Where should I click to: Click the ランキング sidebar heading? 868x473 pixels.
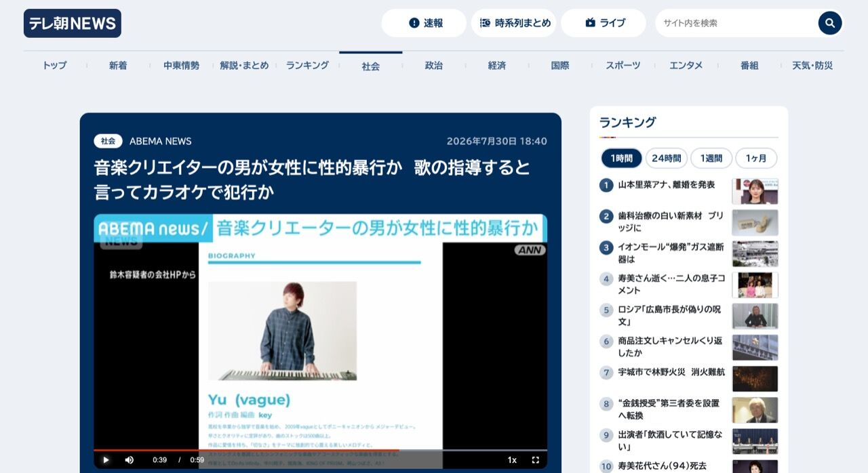[x=627, y=123]
